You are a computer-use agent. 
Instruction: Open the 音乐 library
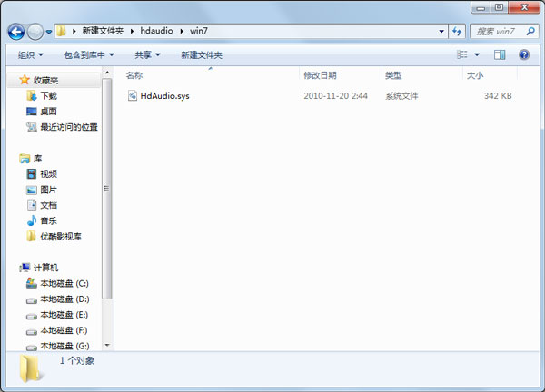49,220
